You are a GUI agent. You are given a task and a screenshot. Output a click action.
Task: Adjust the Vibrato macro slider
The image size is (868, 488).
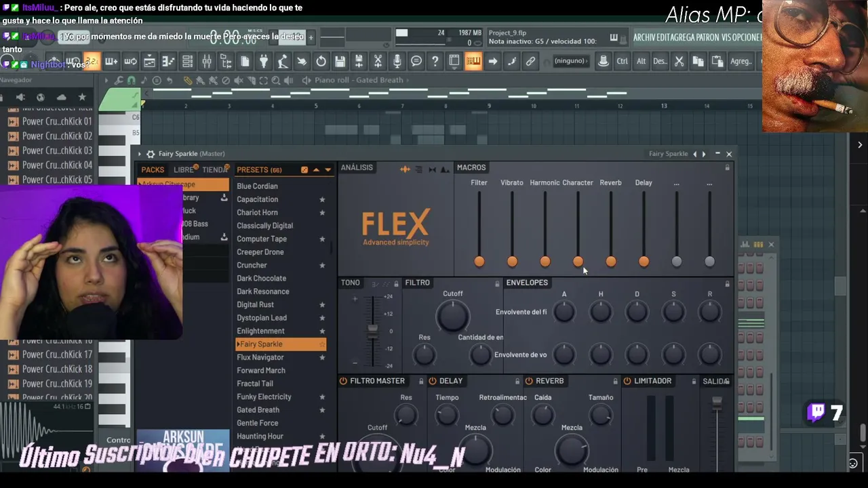512,262
